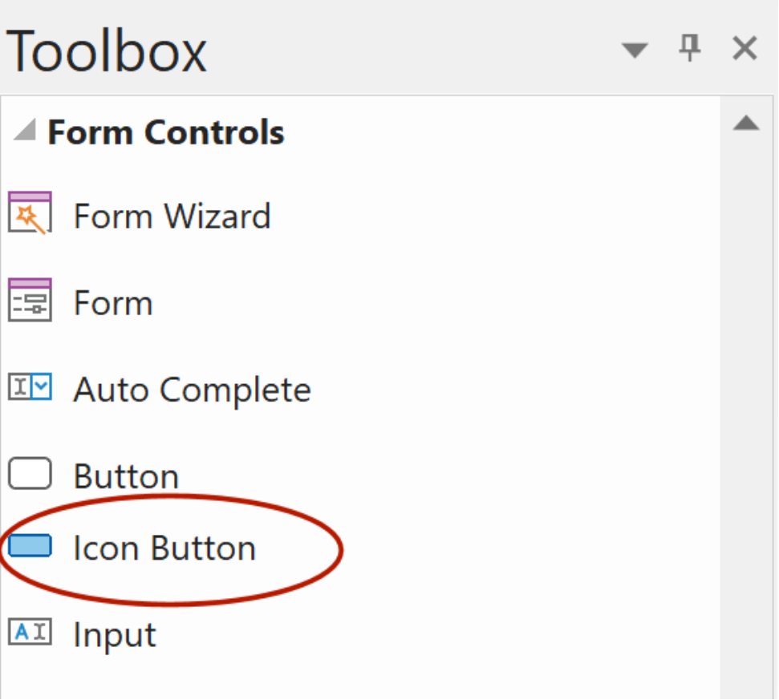The image size is (779, 700).
Task: Click the blue Icon Button control icon
Action: point(30,546)
